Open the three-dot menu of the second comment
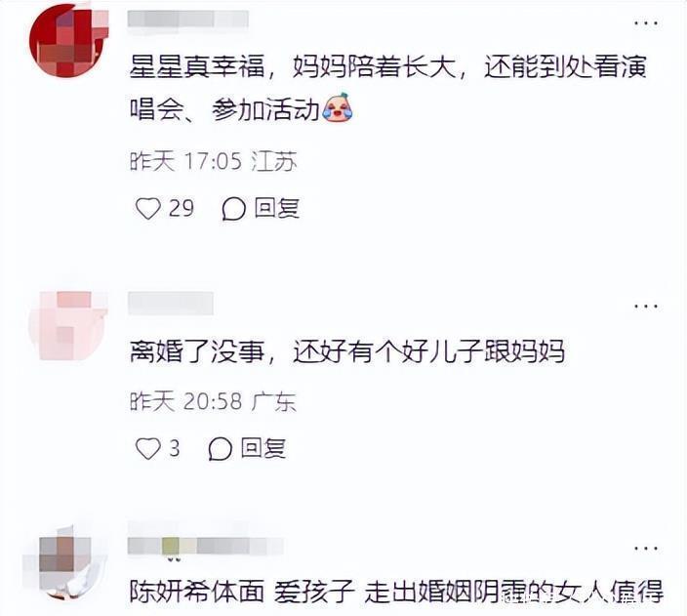This screenshot has height=616, width=687. (x=646, y=306)
